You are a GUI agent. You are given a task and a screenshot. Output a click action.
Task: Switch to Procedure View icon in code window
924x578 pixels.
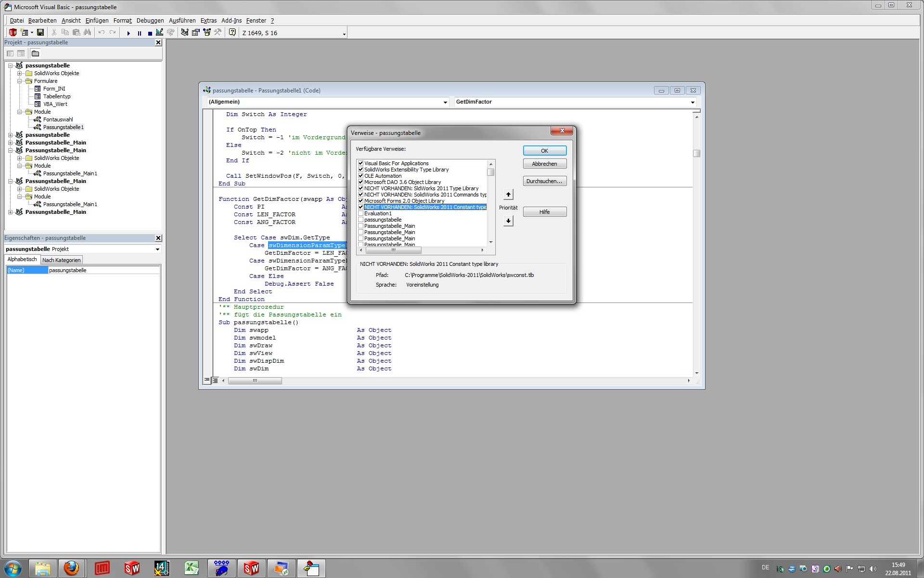[207, 381]
